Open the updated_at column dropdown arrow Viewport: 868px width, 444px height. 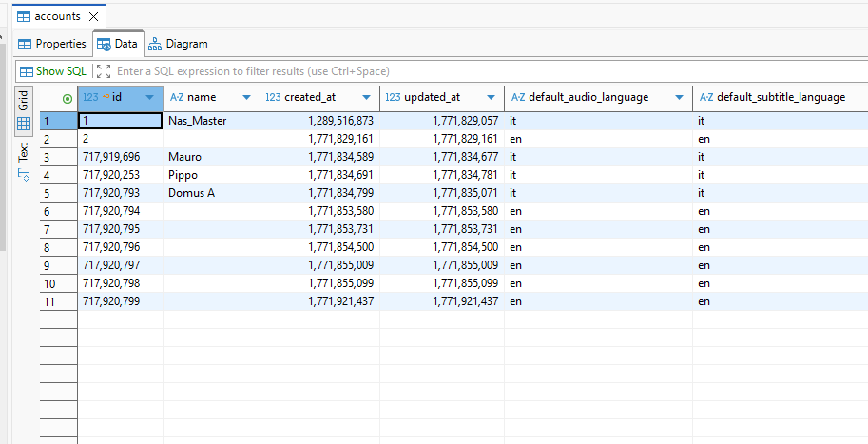point(491,98)
